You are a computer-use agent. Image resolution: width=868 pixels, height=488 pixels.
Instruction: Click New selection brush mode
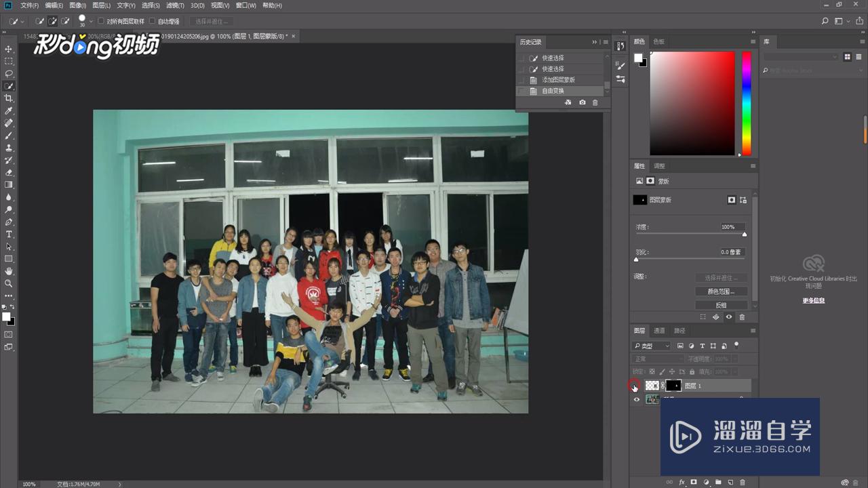(39, 22)
